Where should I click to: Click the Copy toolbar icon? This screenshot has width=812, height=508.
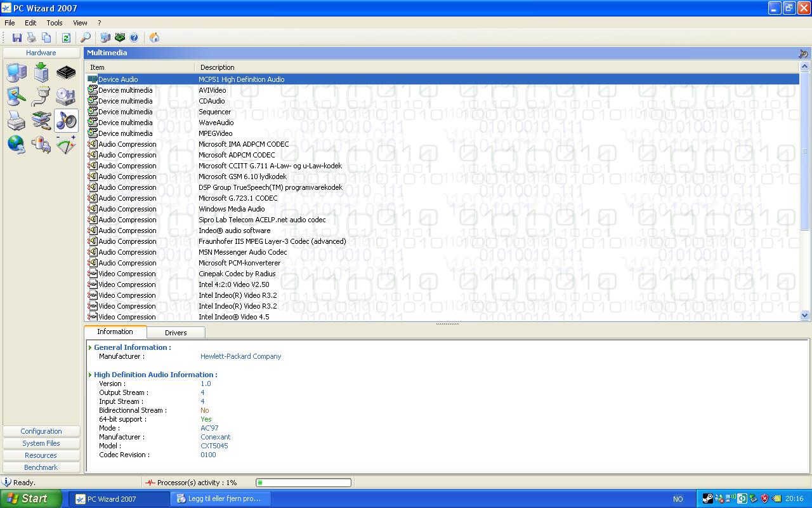click(46, 37)
